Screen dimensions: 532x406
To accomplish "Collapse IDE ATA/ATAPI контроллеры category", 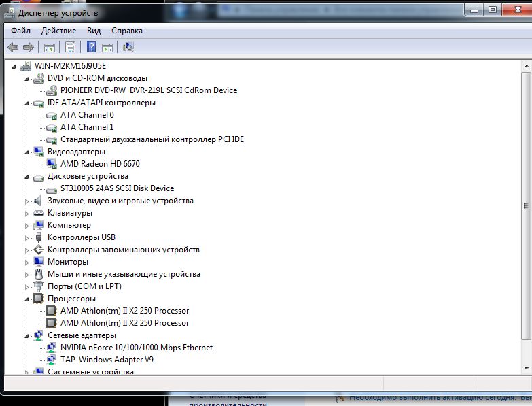I will click(26, 103).
